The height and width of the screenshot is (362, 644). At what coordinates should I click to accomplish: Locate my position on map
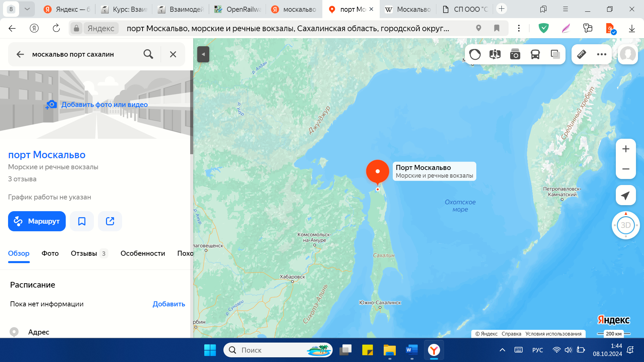point(626,195)
